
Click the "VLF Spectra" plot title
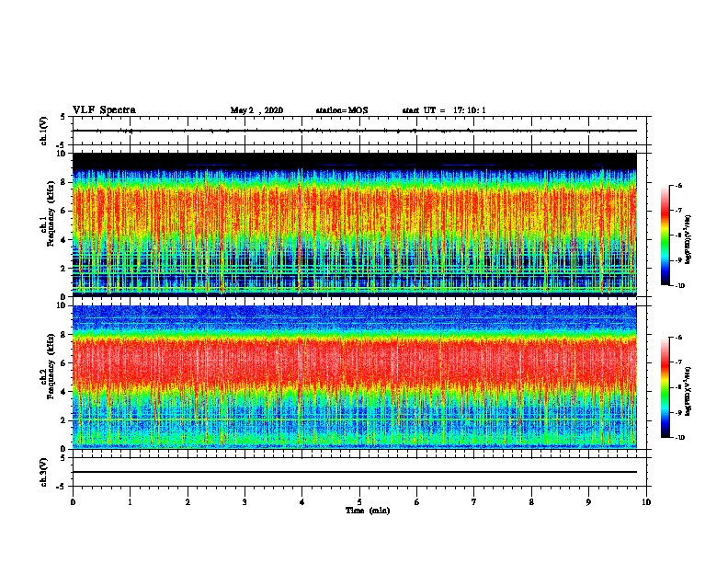pyautogui.click(x=104, y=110)
